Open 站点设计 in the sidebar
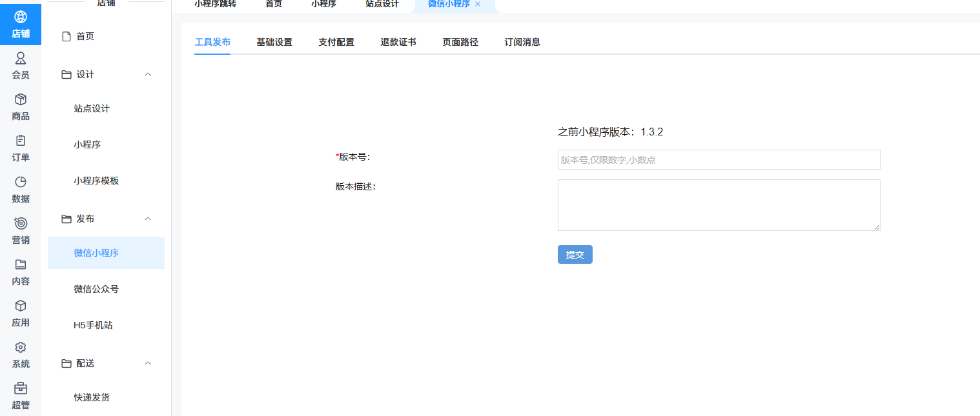The image size is (980, 416). (92, 108)
